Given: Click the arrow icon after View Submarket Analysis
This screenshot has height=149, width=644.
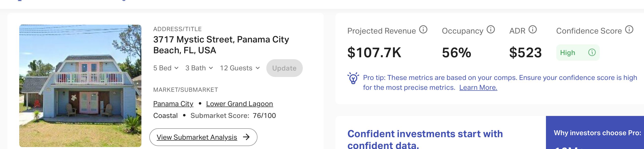Looking at the screenshot, I should [246, 137].
